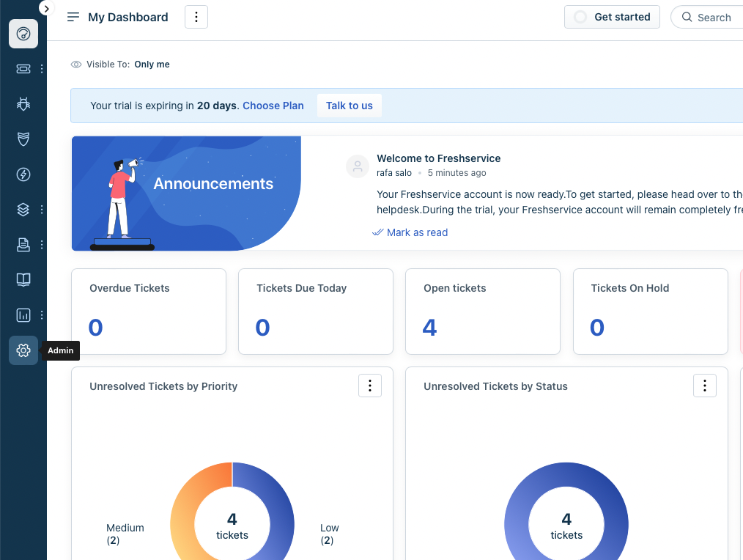Open Analytics submenu dots in sidebar
Image resolution: width=743 pixels, height=560 pixels.
[x=42, y=315]
